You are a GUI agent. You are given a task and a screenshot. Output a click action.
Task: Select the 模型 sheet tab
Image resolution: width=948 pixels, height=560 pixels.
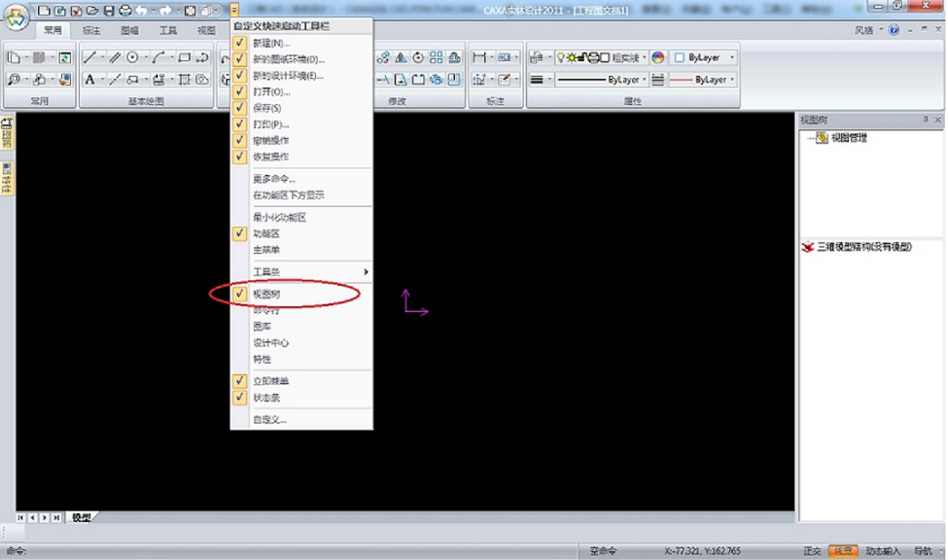[82, 517]
